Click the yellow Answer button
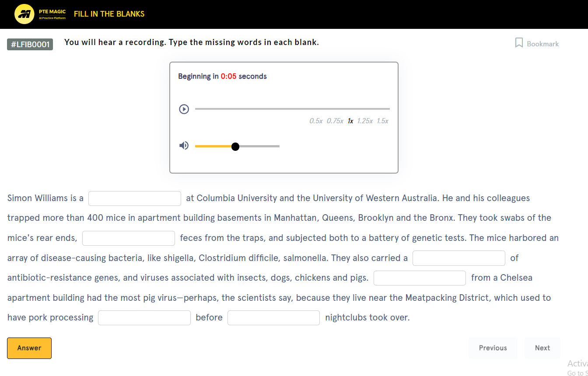This screenshot has width=588, height=376. coord(29,348)
